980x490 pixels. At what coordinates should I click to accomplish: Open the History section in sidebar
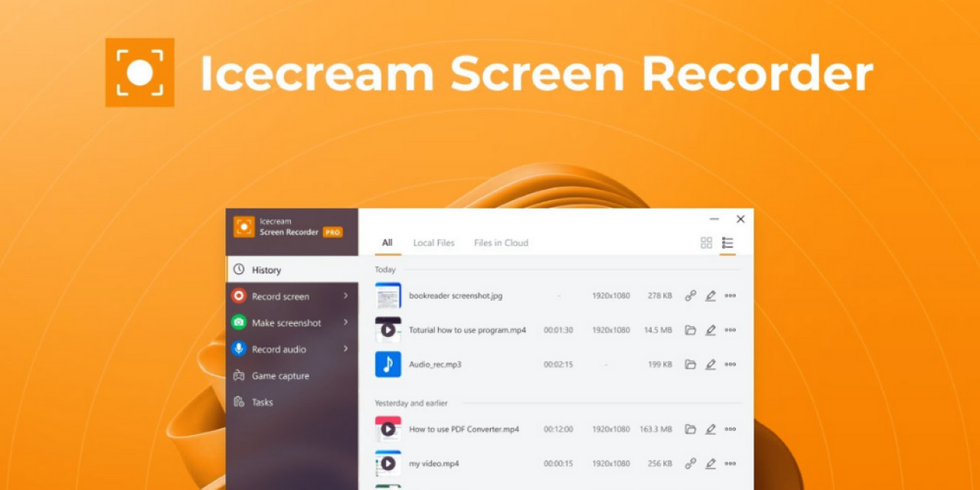266,269
